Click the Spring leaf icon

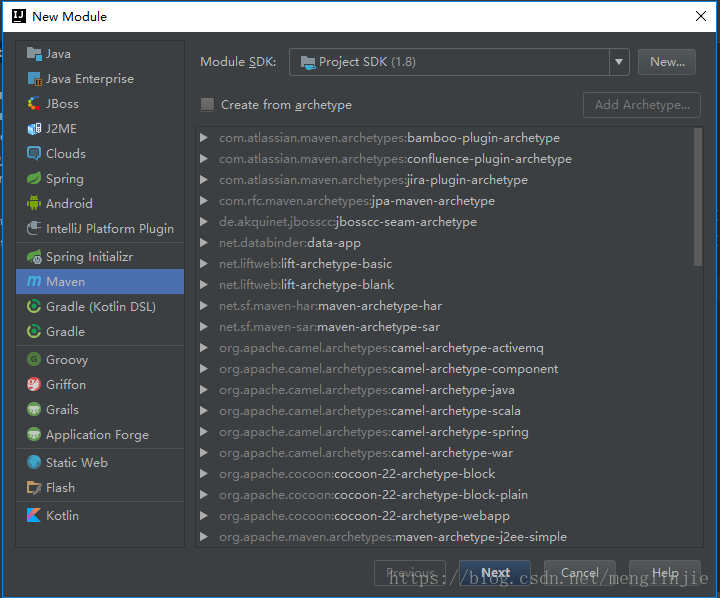pyautogui.click(x=34, y=178)
